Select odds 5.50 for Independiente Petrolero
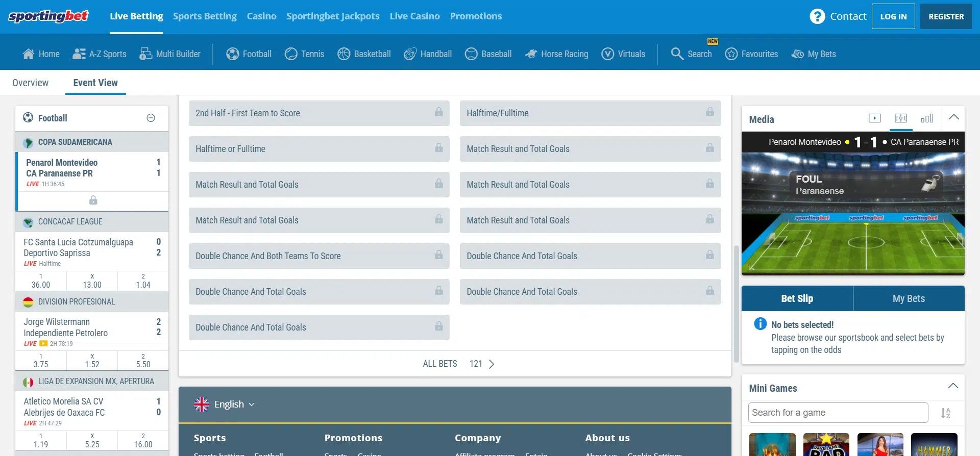 pos(143,361)
